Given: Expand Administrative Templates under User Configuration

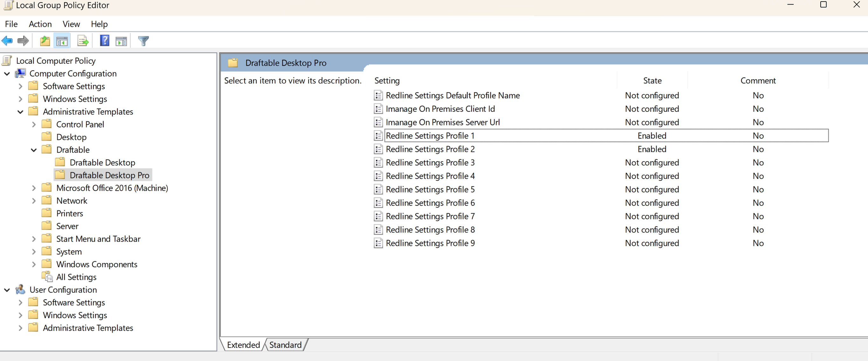Looking at the screenshot, I should pyautogui.click(x=21, y=328).
